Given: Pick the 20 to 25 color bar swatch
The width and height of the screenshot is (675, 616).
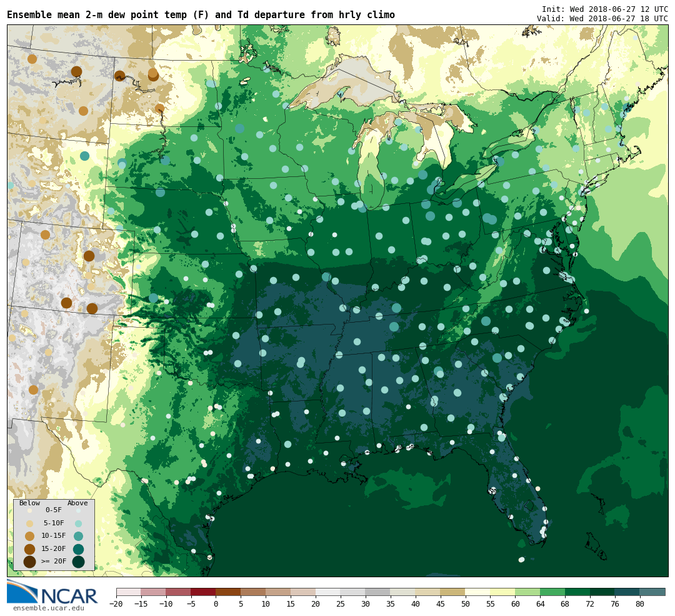Looking at the screenshot, I should [x=328, y=592].
